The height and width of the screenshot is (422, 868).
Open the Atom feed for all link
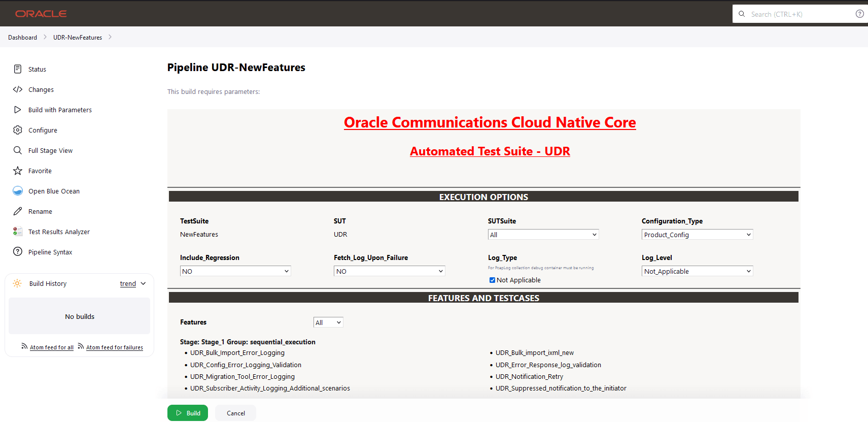52,347
